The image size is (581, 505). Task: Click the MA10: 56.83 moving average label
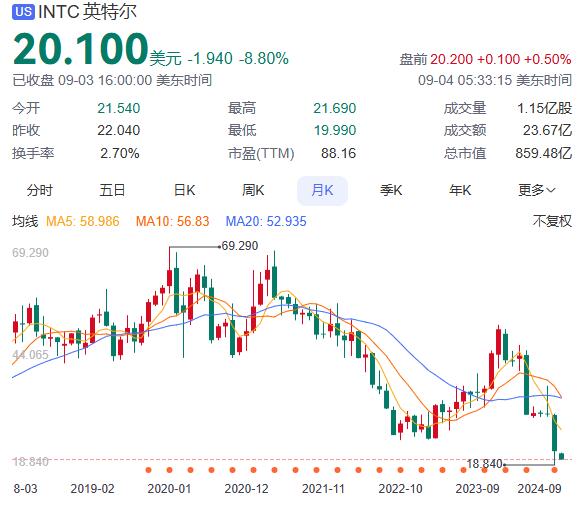pos(173,222)
